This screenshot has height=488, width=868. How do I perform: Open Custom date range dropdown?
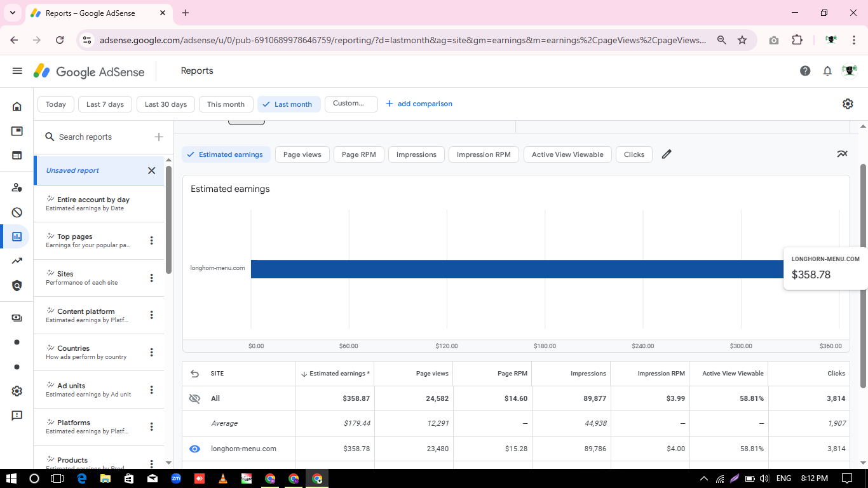point(351,104)
